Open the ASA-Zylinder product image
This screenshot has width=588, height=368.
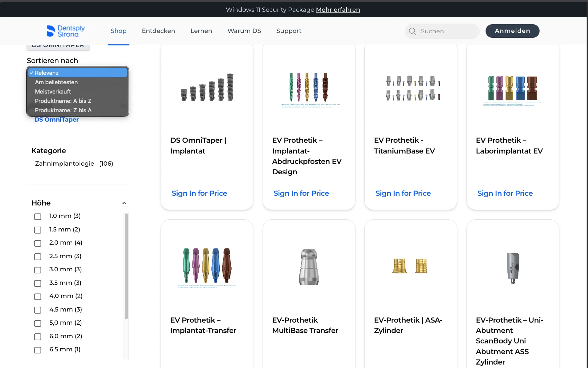[410, 266]
